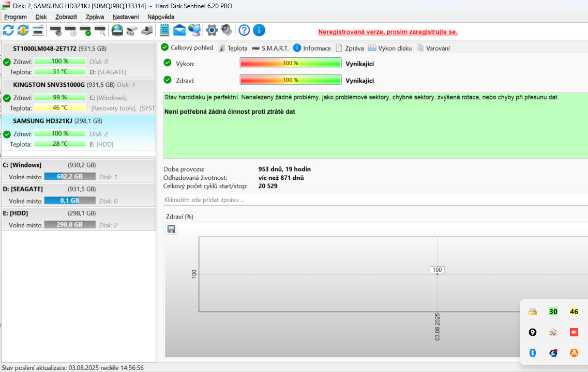Click the blue envelope toolbar icon
Screen dimensions: 588x372
coord(179,30)
